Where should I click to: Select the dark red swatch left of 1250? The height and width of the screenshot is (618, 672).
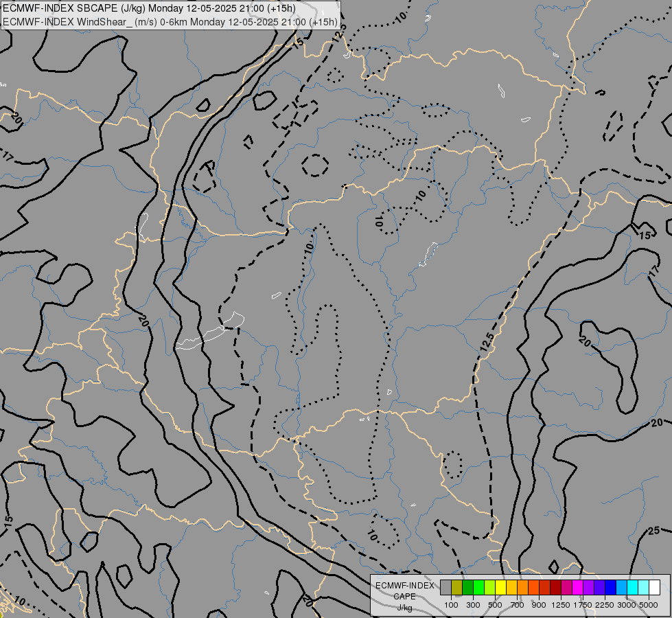[x=556, y=588]
